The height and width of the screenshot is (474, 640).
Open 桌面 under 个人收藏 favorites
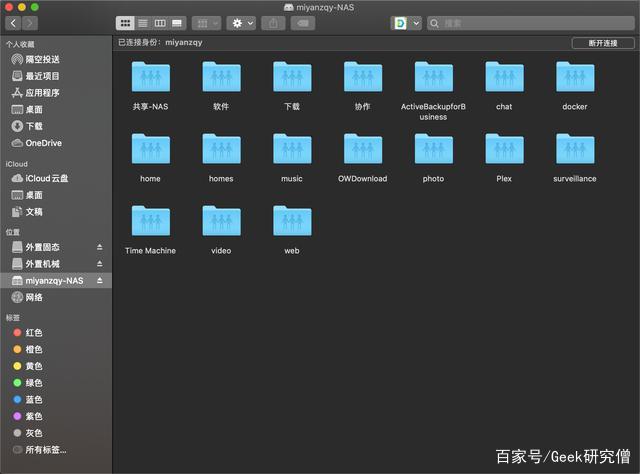[x=56, y=110]
